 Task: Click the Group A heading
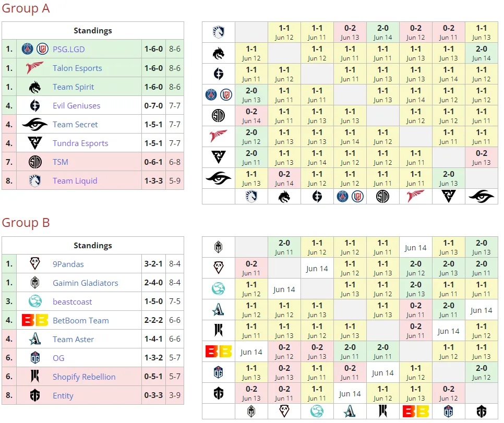click(x=26, y=8)
